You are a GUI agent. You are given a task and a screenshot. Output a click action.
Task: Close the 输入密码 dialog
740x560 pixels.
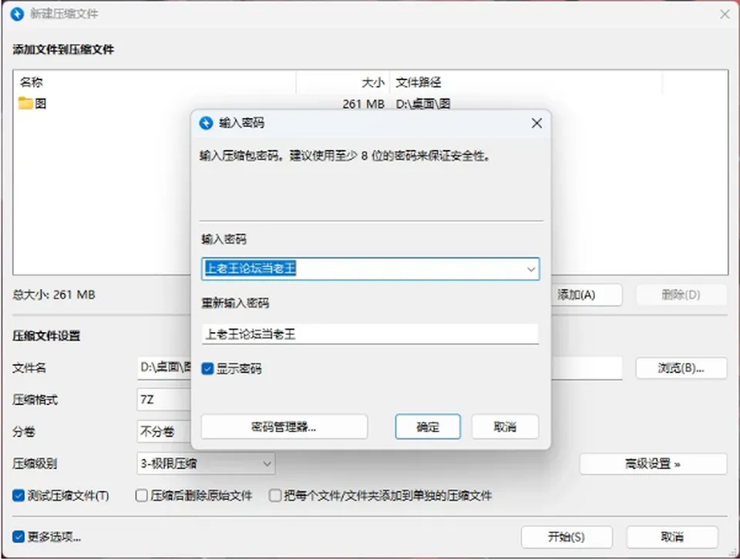536,123
